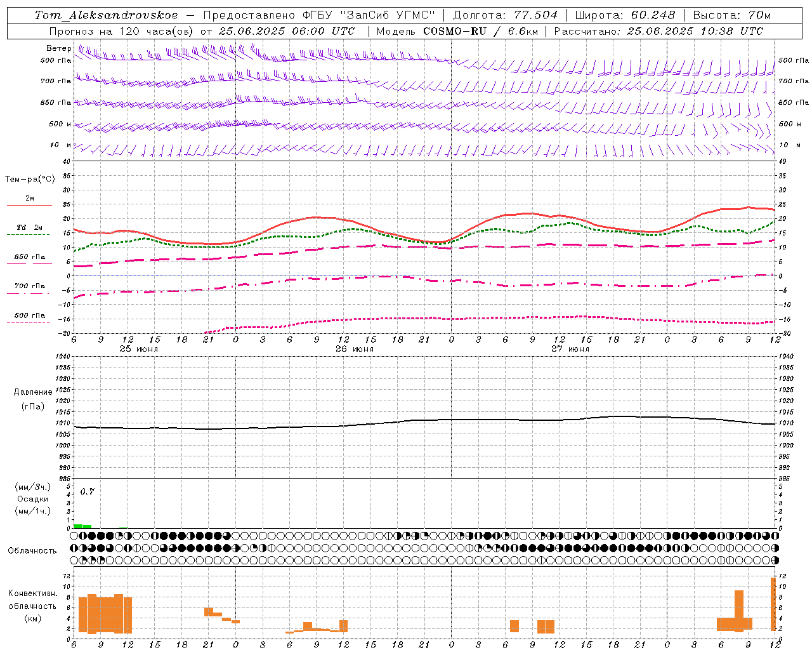Viewport: 812px width, 650px height.
Task: Click the "Облачность" cloud cover label
Action: tap(32, 551)
